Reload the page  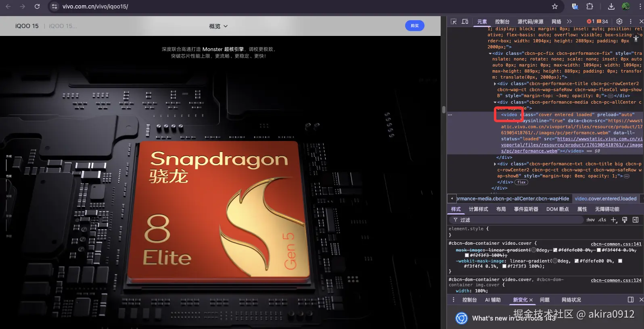pyautogui.click(x=37, y=6)
